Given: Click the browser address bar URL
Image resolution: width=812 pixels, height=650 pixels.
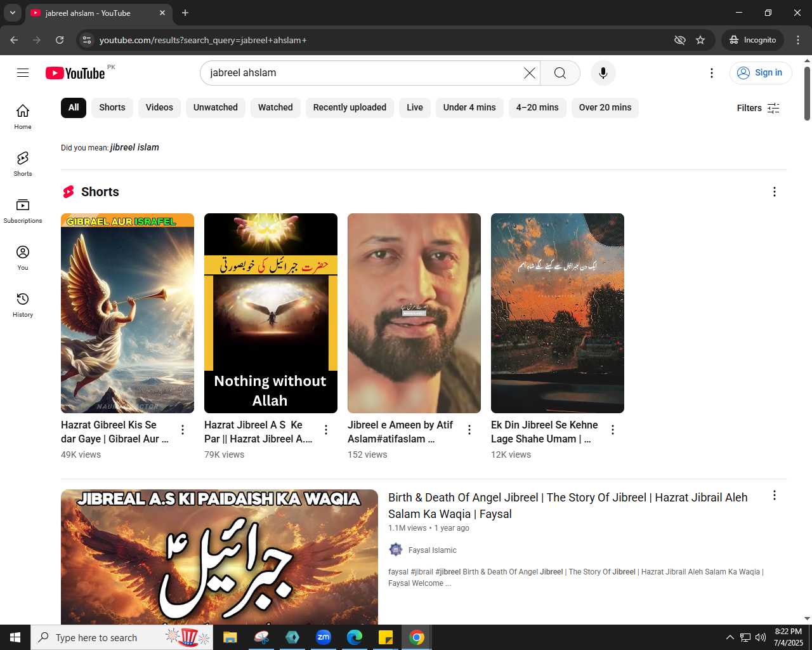Looking at the screenshot, I should (203, 40).
